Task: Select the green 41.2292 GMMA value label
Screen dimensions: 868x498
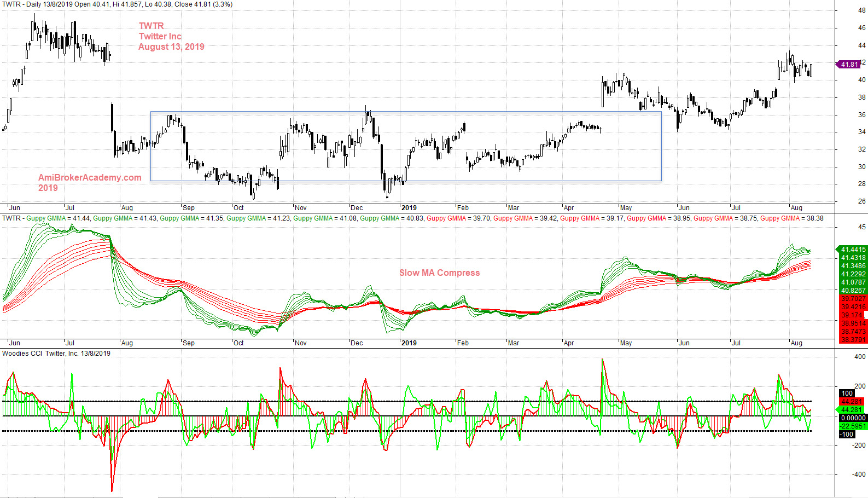Action: (852, 274)
